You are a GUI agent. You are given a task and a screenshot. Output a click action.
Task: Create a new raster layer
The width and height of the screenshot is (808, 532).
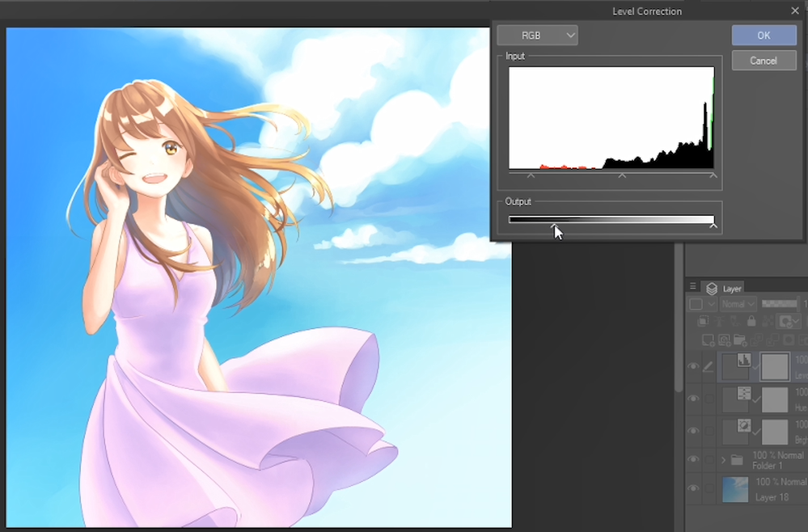pos(708,340)
